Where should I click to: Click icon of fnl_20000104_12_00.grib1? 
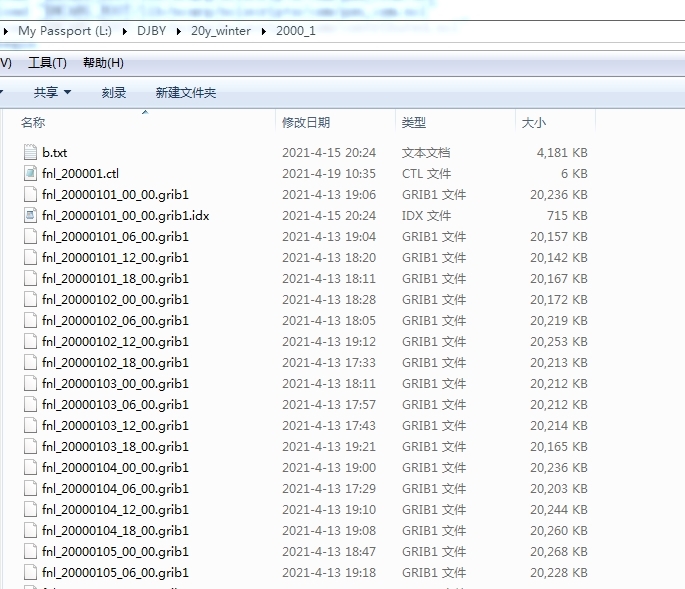click(x=30, y=510)
